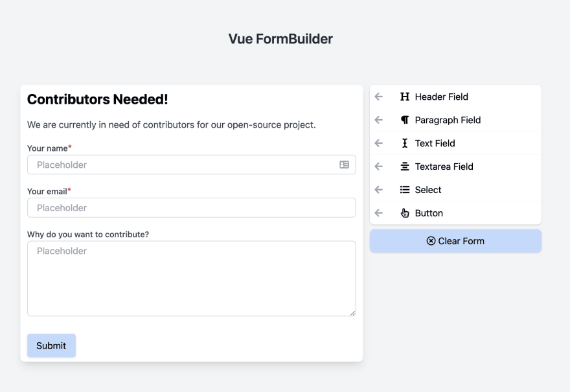Click the I-beam Text Field icon

405,143
